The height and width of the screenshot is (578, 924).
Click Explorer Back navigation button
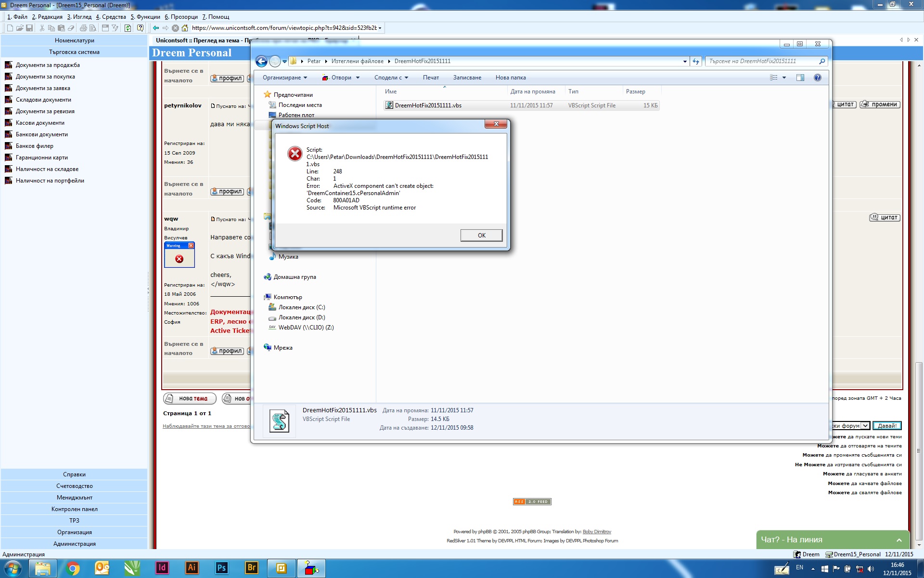coord(261,61)
